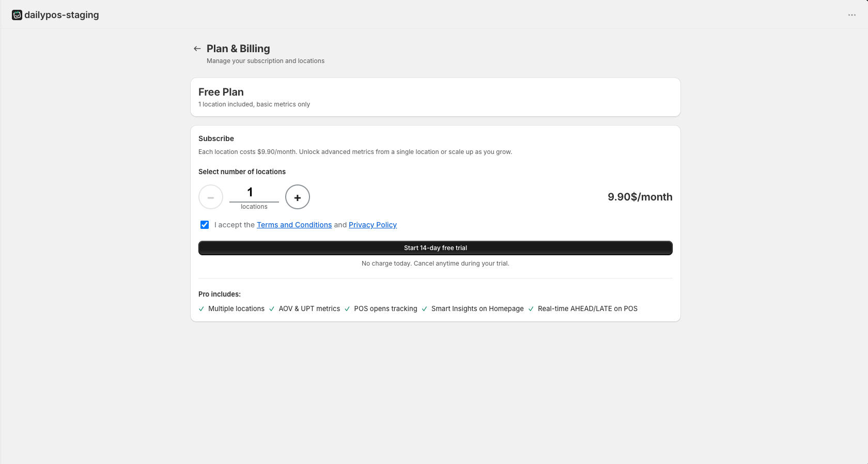The image size is (868, 464).
Task: Decrease locations with the minus button
Action: 211,197
